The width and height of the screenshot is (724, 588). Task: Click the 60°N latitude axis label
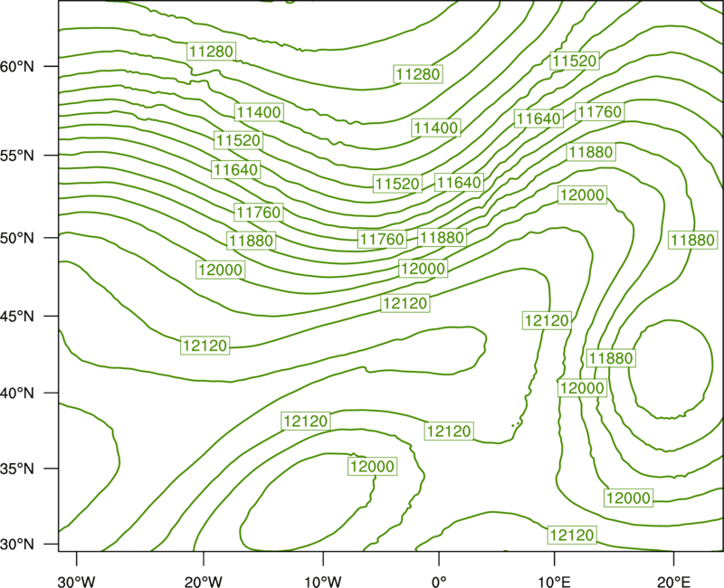pos(17,66)
